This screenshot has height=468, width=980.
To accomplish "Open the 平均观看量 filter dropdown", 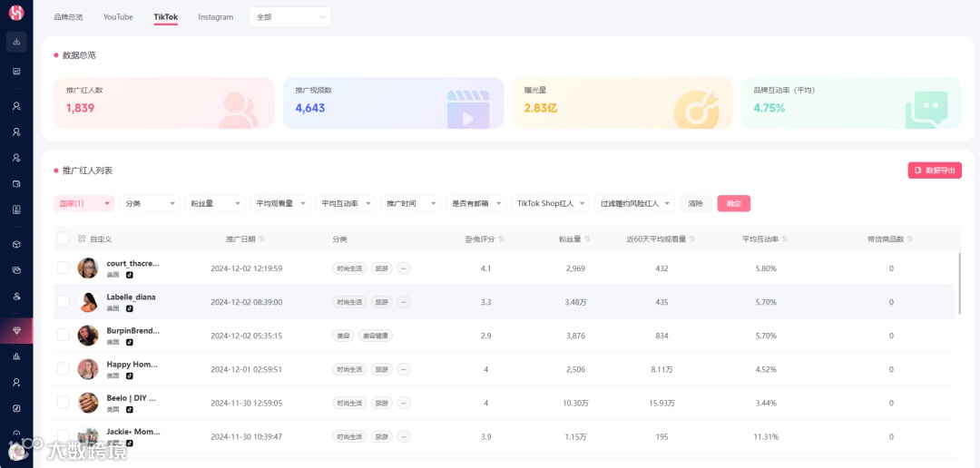I will [280, 204].
